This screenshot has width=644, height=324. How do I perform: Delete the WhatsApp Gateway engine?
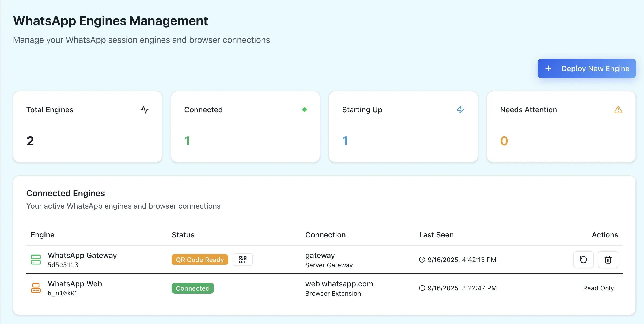pos(608,260)
